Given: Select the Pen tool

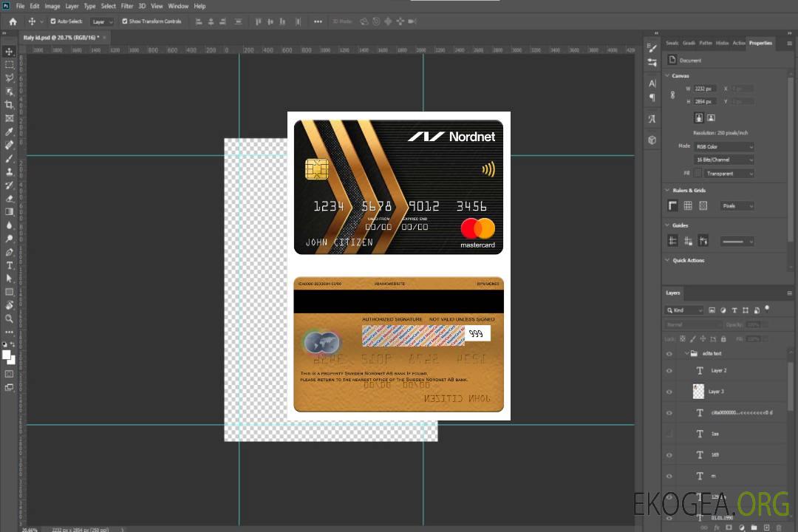Looking at the screenshot, I should pos(9,252).
